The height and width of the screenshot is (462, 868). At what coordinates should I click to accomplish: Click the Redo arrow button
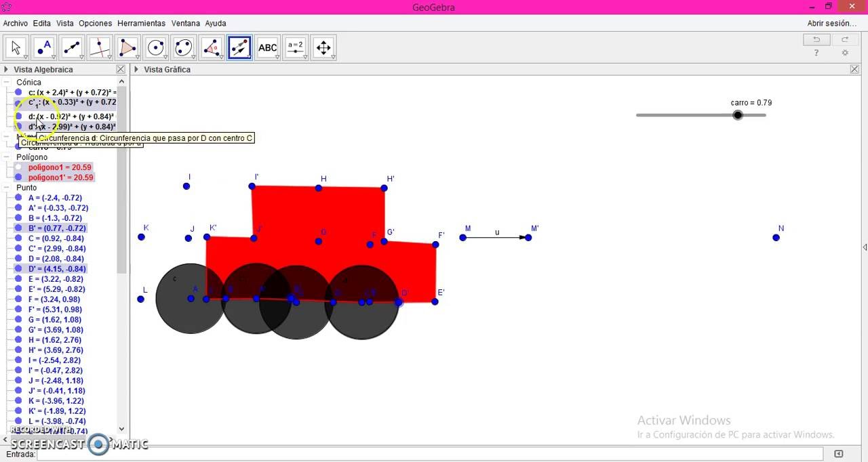tap(845, 39)
